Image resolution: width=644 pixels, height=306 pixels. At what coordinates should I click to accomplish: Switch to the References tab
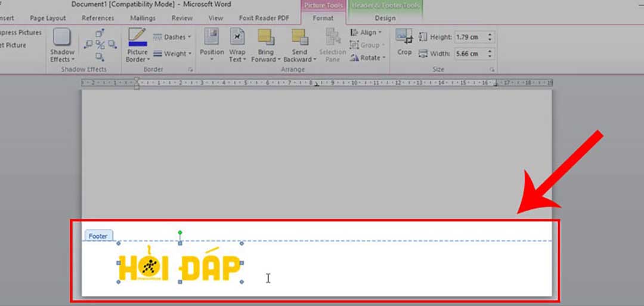point(98,18)
